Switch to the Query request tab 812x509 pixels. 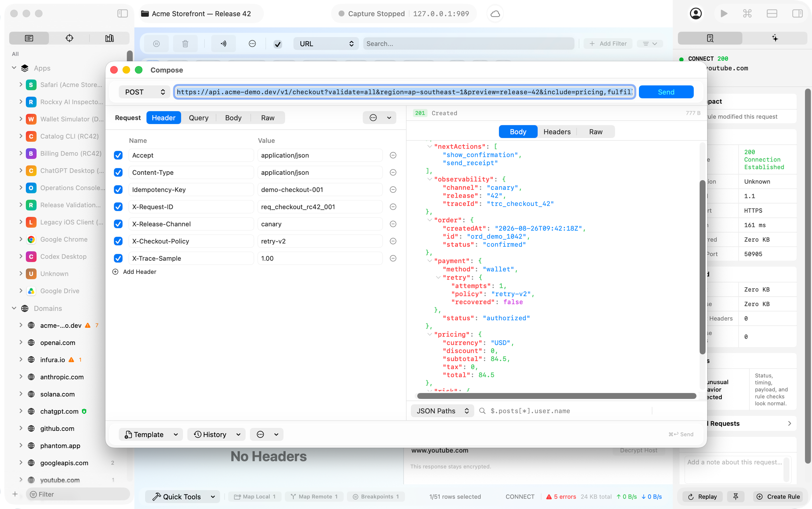point(198,118)
